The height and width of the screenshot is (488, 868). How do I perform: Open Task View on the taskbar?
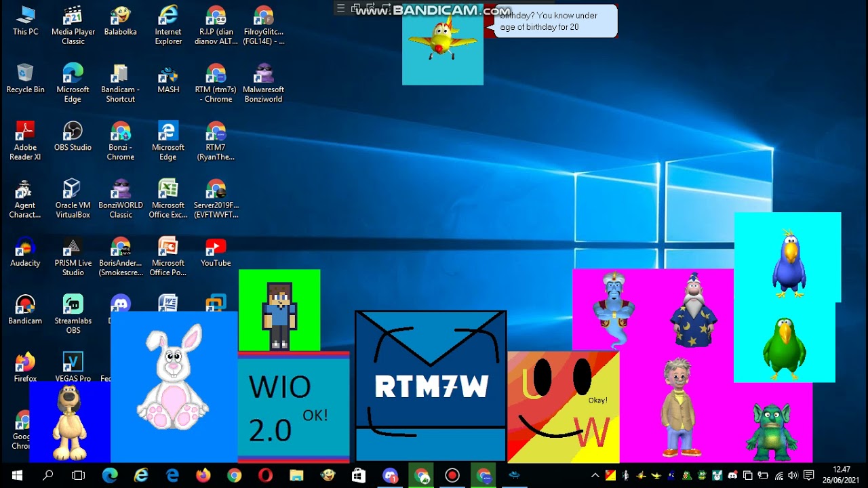click(x=78, y=475)
